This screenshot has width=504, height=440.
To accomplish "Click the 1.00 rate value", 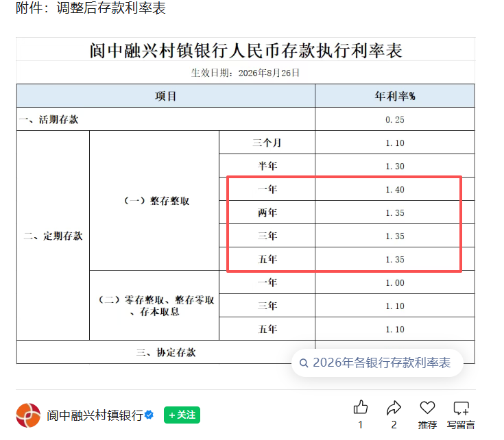I will coord(395,282).
